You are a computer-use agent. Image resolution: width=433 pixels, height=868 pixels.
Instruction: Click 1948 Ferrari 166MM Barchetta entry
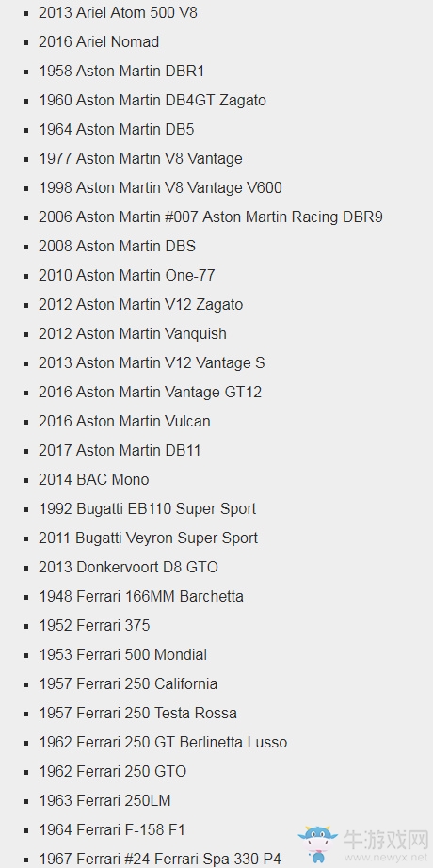pyautogui.click(x=141, y=596)
